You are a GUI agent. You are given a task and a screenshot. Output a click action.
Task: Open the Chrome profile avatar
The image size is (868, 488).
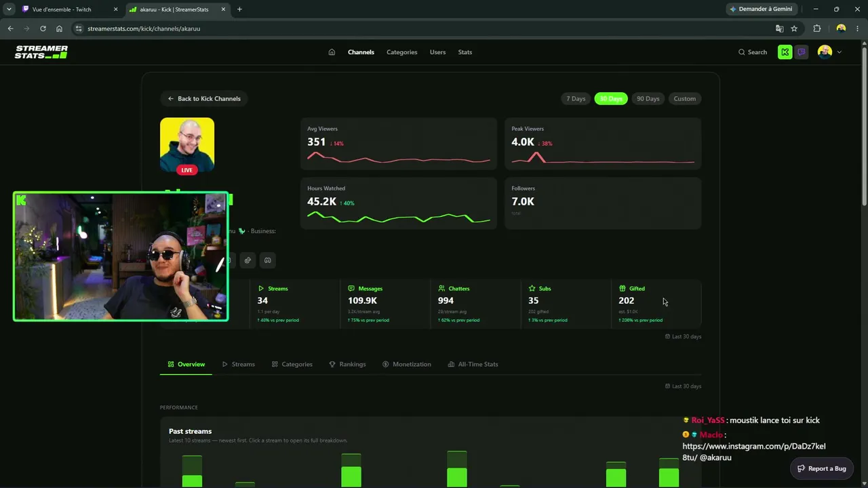pos(841,28)
